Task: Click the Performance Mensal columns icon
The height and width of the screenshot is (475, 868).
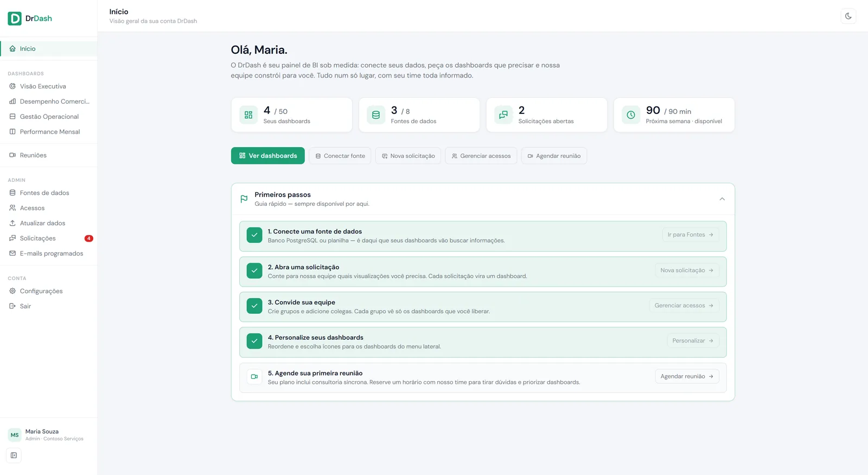Action: point(12,132)
